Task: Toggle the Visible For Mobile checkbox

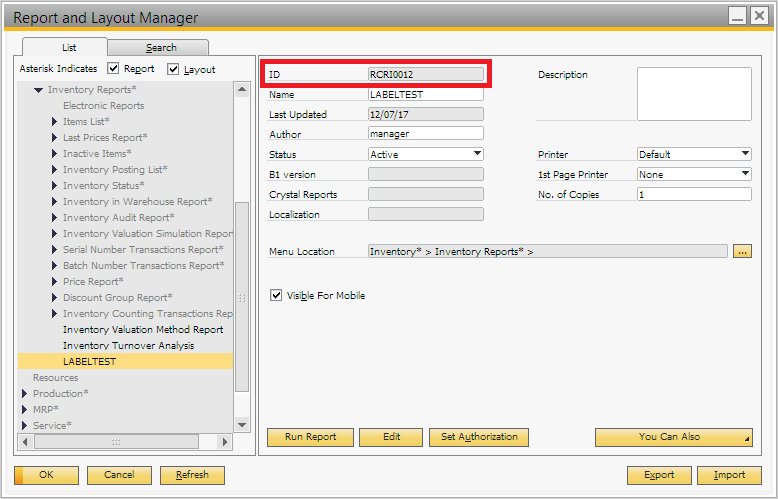Action: (277, 296)
